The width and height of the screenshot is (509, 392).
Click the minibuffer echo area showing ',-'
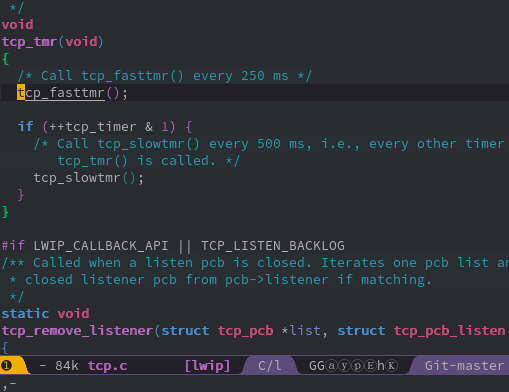click(x=9, y=384)
